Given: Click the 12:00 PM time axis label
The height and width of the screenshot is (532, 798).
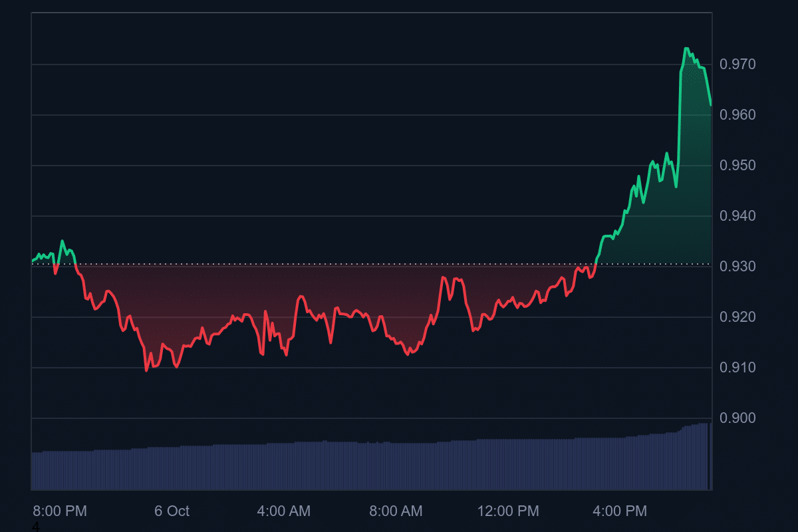Looking at the screenshot, I should (x=508, y=511).
